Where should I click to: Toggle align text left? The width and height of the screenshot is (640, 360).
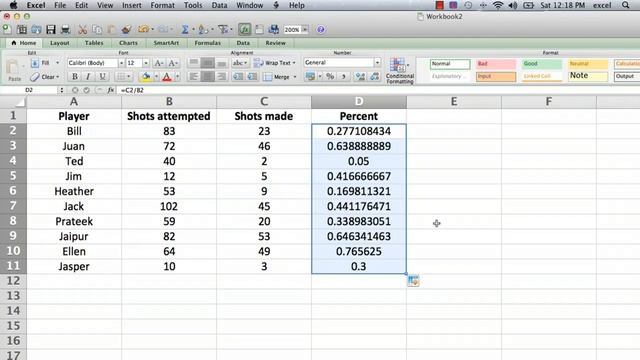point(194,76)
